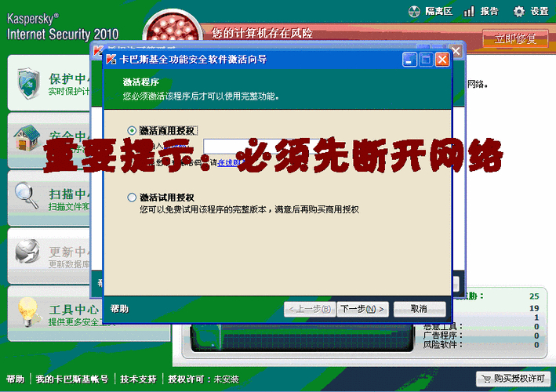Click Kaspersky icon in wizard title bar
This screenshot has height=392, width=556.
(111, 59)
